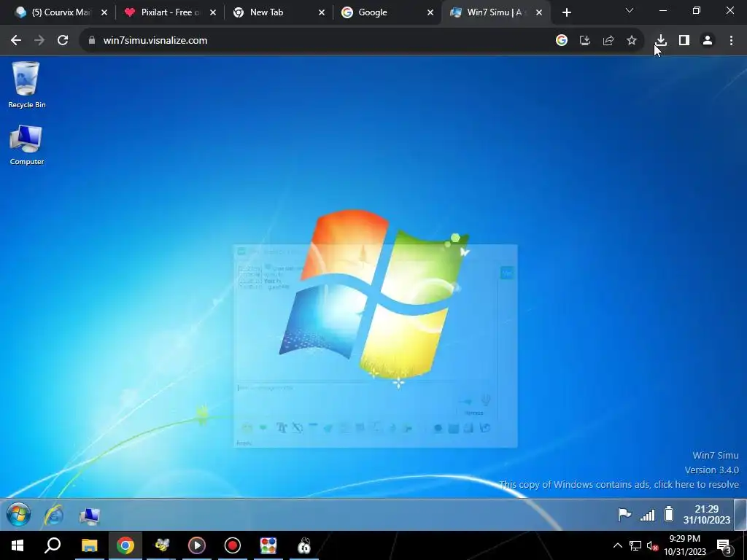Open the Computer icon pinned on simulated taskbar
This screenshot has height=560, width=747.
point(90,516)
